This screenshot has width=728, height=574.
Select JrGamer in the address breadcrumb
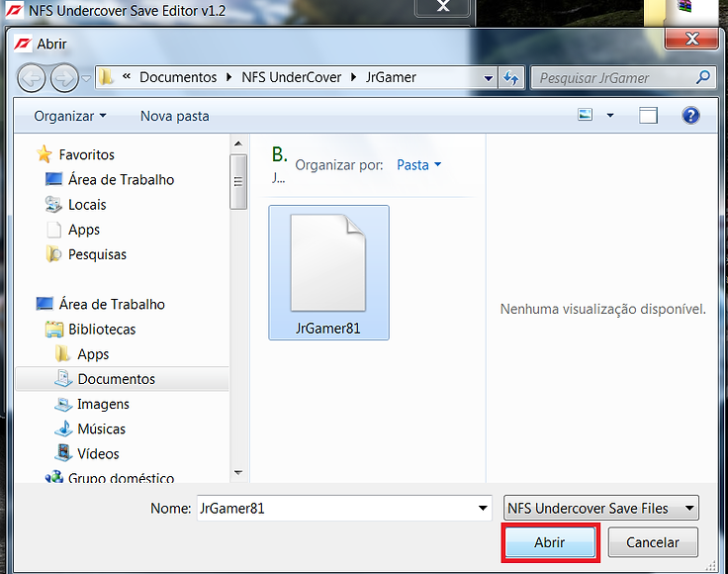[391, 77]
